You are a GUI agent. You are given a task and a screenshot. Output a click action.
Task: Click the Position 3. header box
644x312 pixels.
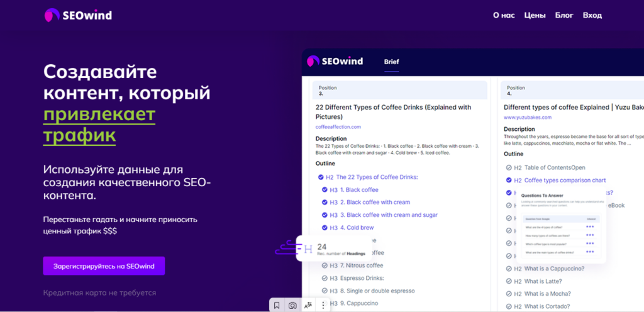point(399,90)
